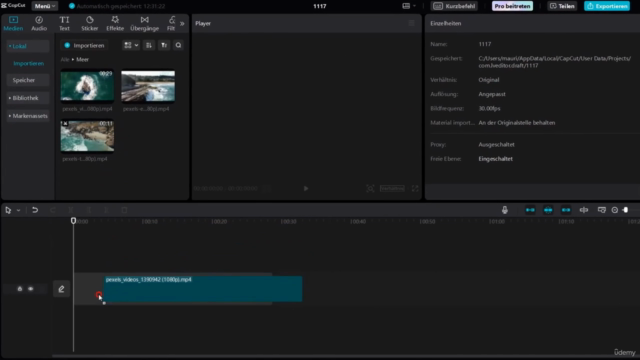Hide the video track with eye icon
The width and height of the screenshot is (640, 360).
(31, 289)
